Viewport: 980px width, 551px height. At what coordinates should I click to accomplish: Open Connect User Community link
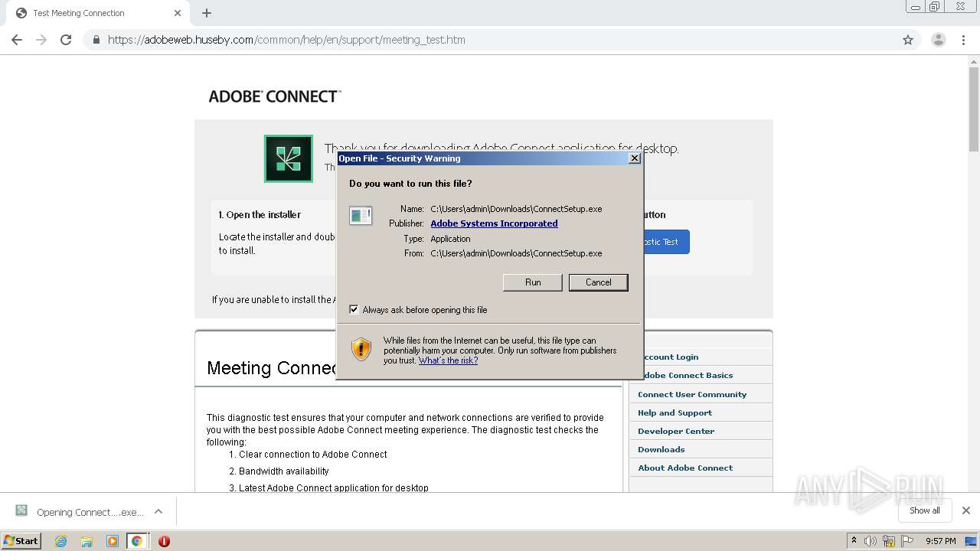click(692, 394)
